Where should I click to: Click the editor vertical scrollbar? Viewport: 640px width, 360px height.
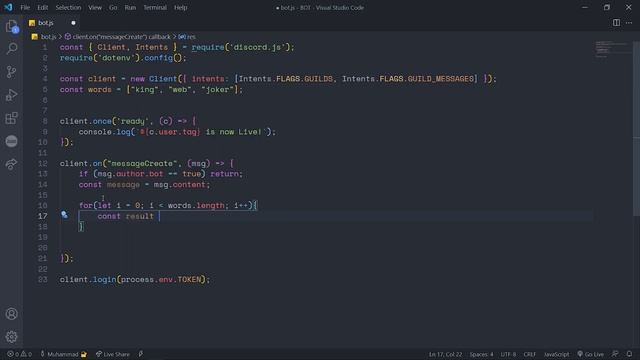pos(636,129)
